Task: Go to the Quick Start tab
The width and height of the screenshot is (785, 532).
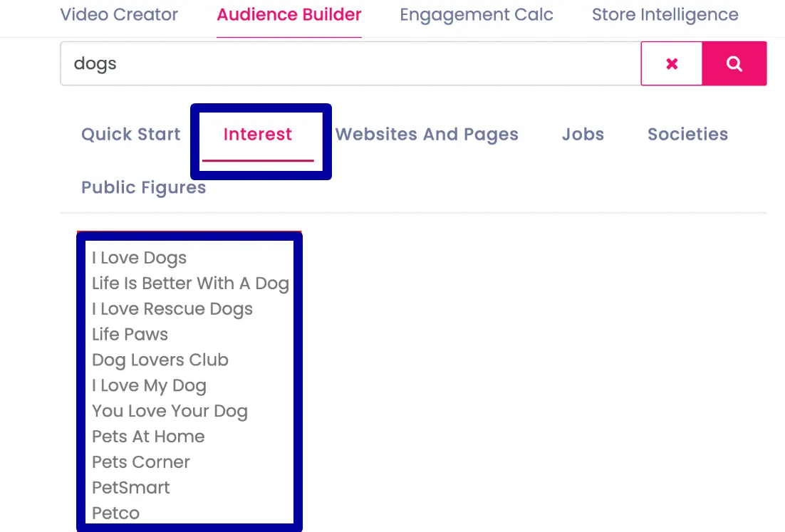Action: [130, 134]
